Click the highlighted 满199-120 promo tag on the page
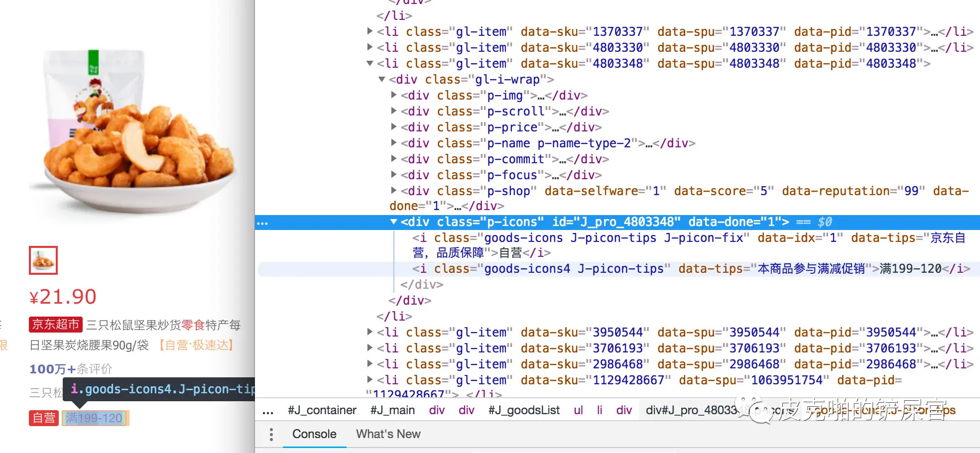This screenshot has width=980, height=453. click(95, 418)
